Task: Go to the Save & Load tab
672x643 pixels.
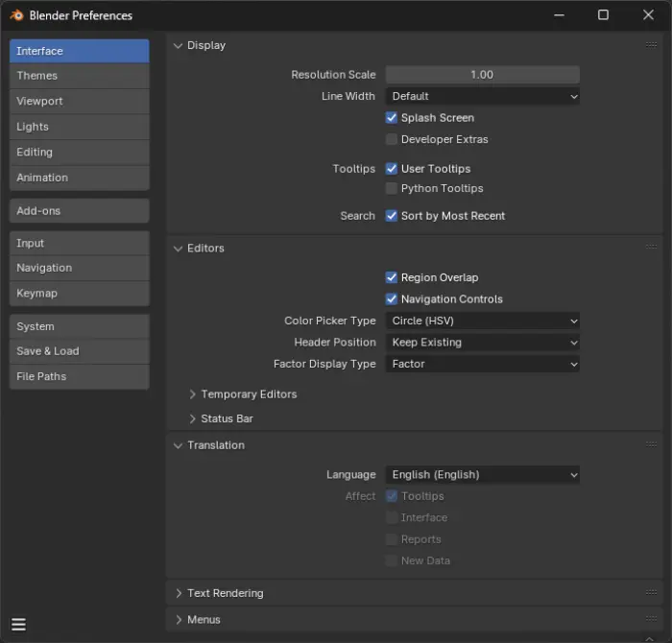Action: [x=80, y=351]
